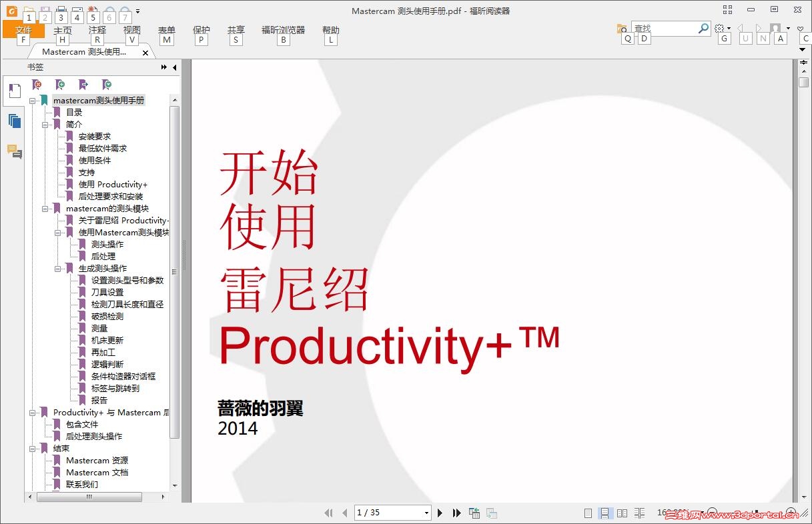The width and height of the screenshot is (812, 524).
Task: Click the heart favorite icon
Action: click(801, 29)
